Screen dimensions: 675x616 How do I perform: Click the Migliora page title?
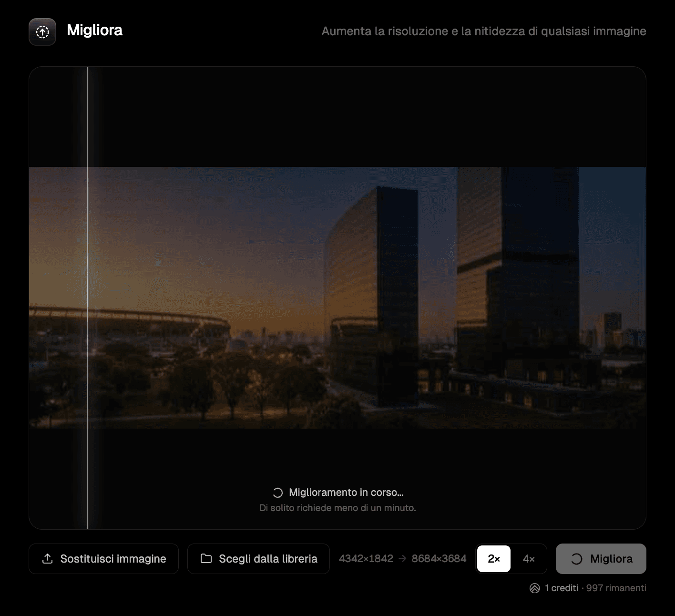tap(95, 31)
